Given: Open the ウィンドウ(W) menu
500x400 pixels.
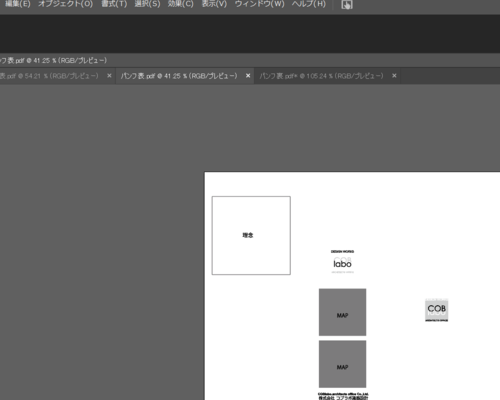Looking at the screenshot, I should point(259,4).
